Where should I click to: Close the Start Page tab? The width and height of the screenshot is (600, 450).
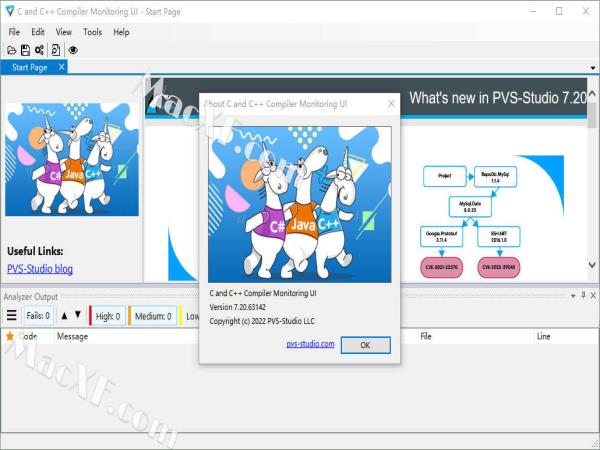62,67
